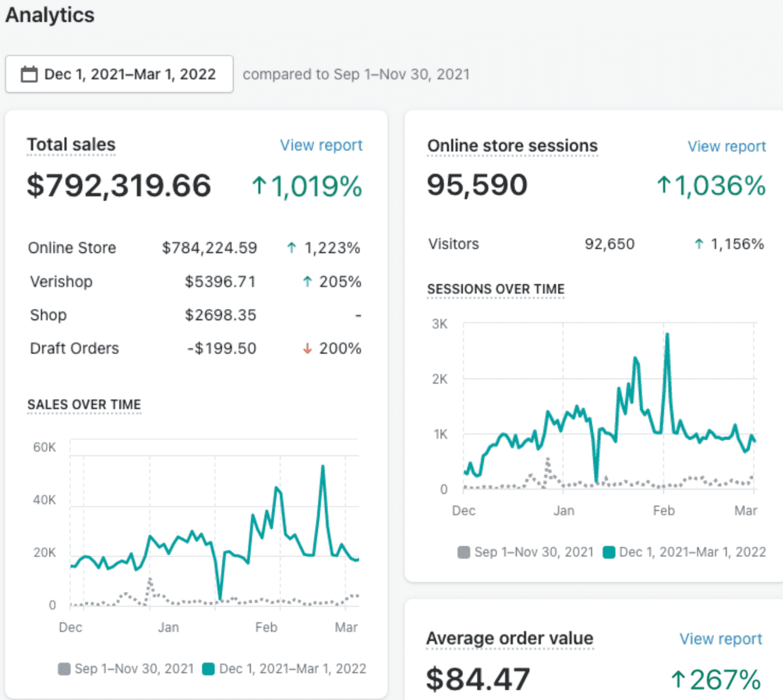The height and width of the screenshot is (700, 783).
Task: Click the green up arrow beside 267%
Action: [x=678, y=679]
